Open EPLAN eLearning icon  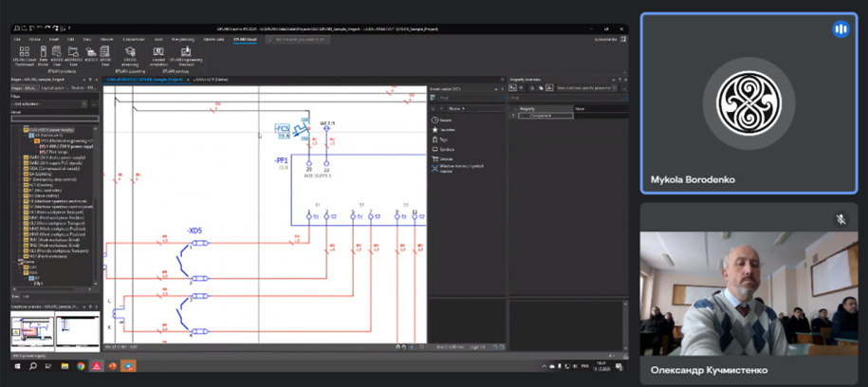point(131,57)
